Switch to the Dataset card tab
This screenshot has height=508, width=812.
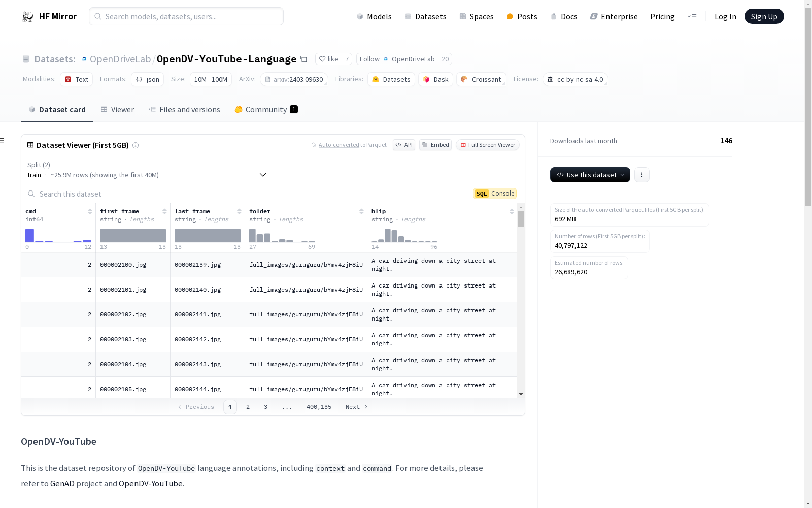[57, 110]
